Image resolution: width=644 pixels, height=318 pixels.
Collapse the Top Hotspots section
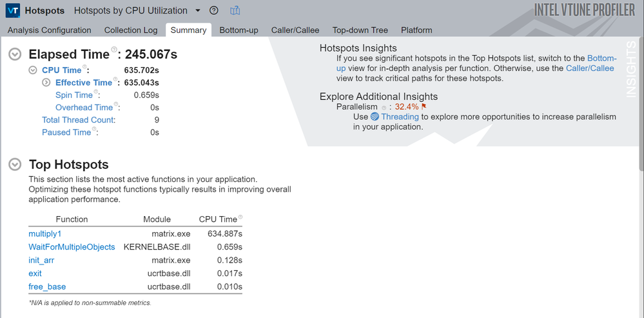point(15,164)
